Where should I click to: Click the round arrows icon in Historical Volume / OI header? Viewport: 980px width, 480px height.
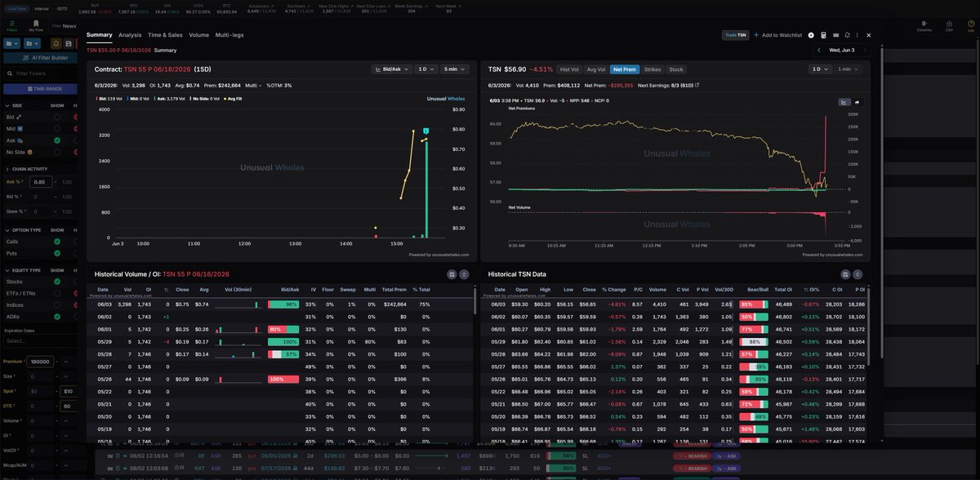(464, 274)
